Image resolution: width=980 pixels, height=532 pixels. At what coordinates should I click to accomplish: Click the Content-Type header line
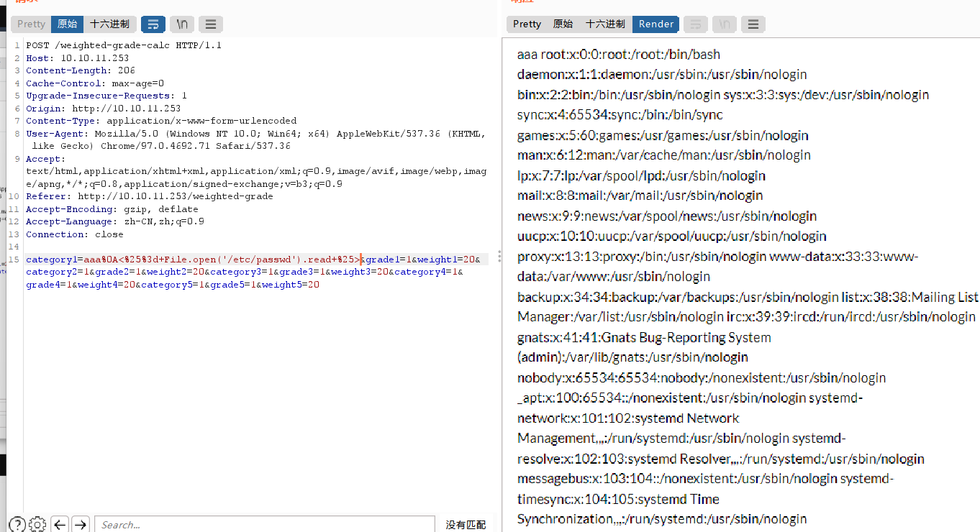(161, 121)
